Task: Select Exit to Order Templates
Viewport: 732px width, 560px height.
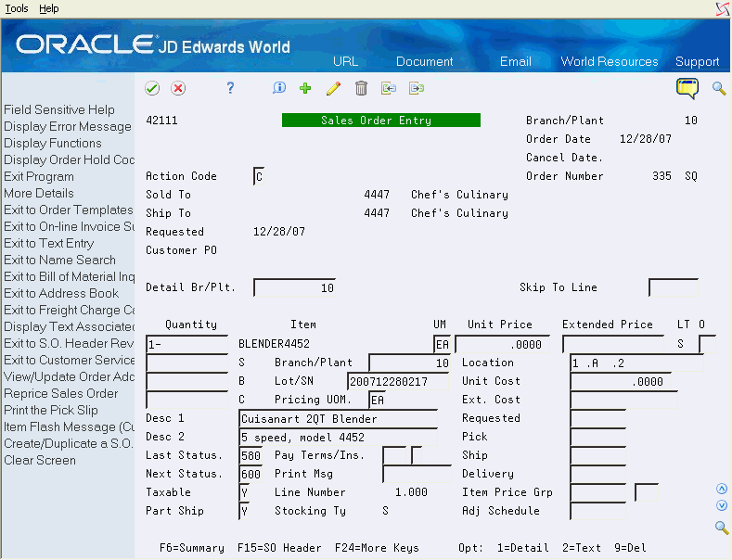Action: click(69, 210)
